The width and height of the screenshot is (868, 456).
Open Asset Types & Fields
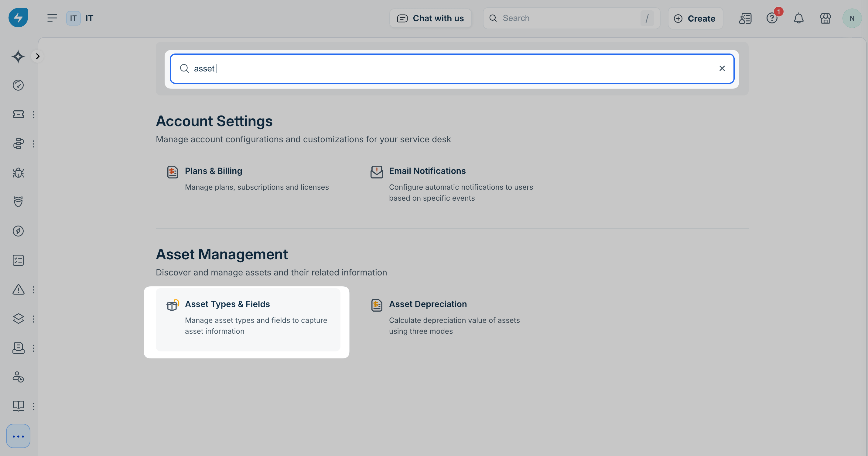pyautogui.click(x=248, y=320)
